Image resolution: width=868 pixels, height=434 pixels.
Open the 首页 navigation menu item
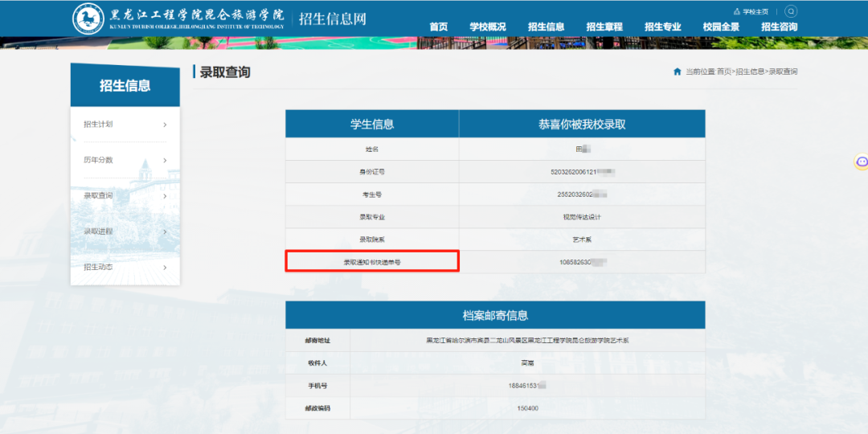click(x=438, y=27)
